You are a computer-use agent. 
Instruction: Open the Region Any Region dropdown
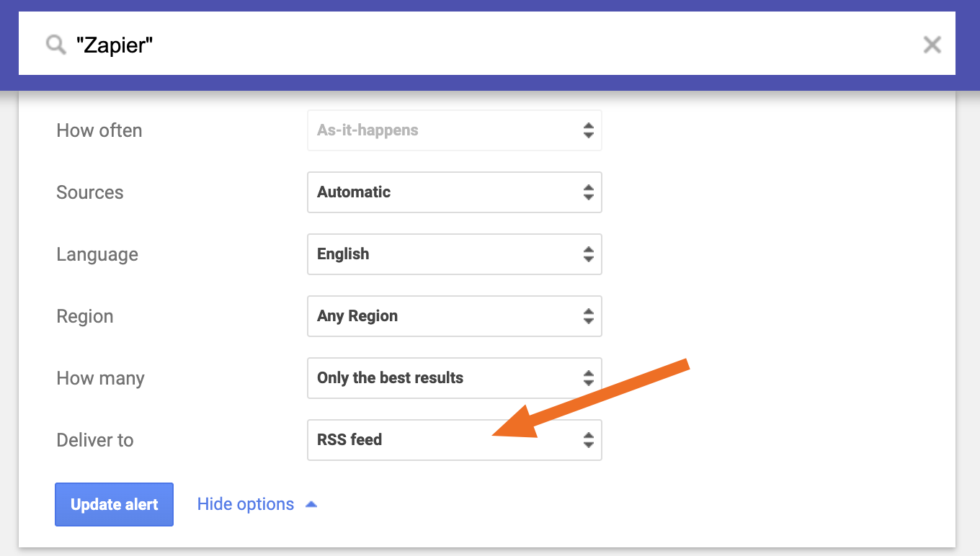tap(455, 316)
